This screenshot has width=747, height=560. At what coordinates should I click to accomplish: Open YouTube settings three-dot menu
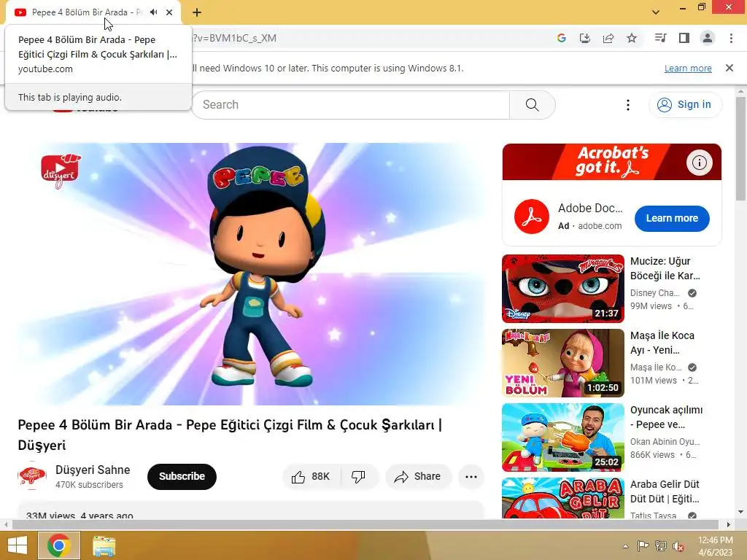coord(628,105)
